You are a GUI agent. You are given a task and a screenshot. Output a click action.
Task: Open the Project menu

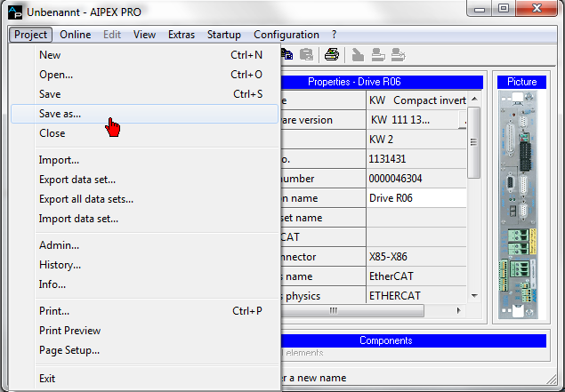[30, 35]
